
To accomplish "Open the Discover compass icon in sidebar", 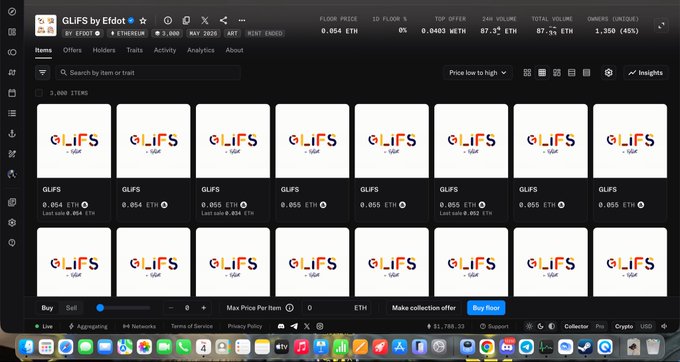I will (x=12, y=12).
